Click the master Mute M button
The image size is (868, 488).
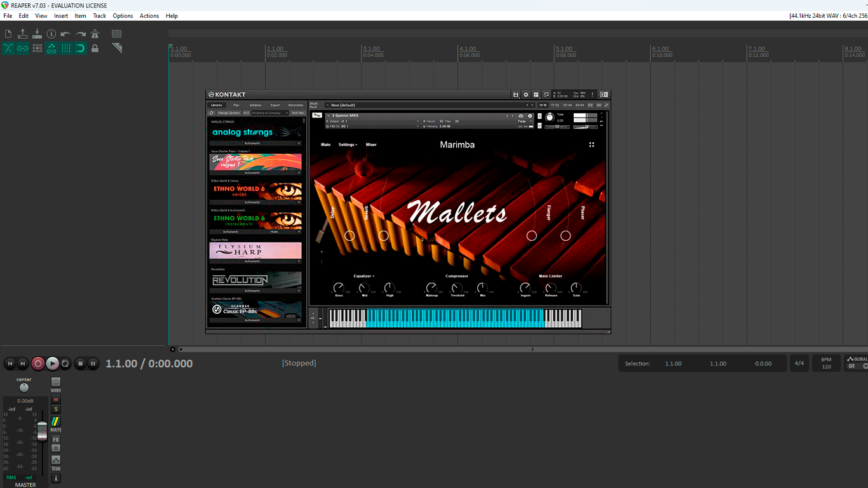point(56,400)
